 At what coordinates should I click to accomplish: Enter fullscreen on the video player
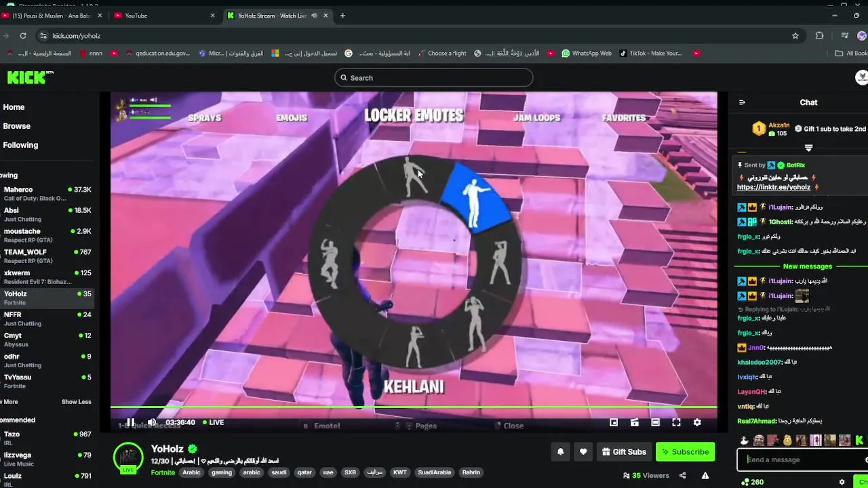click(676, 422)
